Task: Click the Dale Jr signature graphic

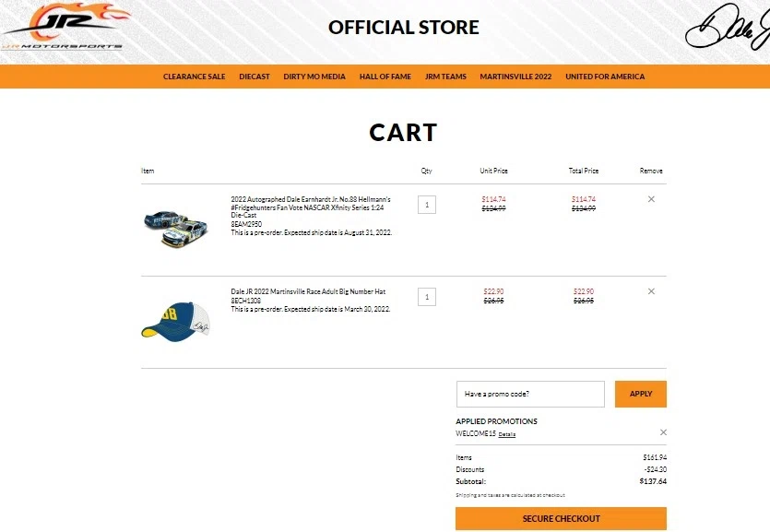Action: pyautogui.click(x=728, y=27)
